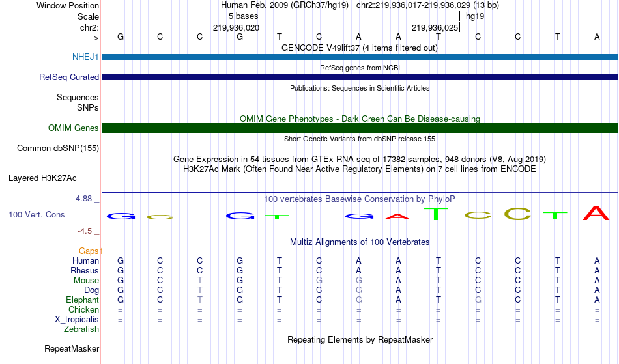Click the GTEx Gene Expression track title
Viewport: 619px width, 364px height.
[360, 160]
